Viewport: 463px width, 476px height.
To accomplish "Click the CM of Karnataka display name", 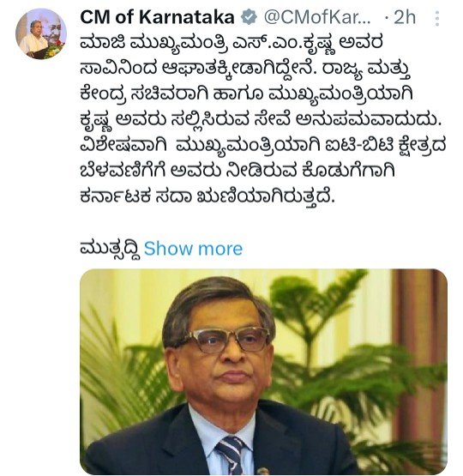I will (x=157, y=17).
